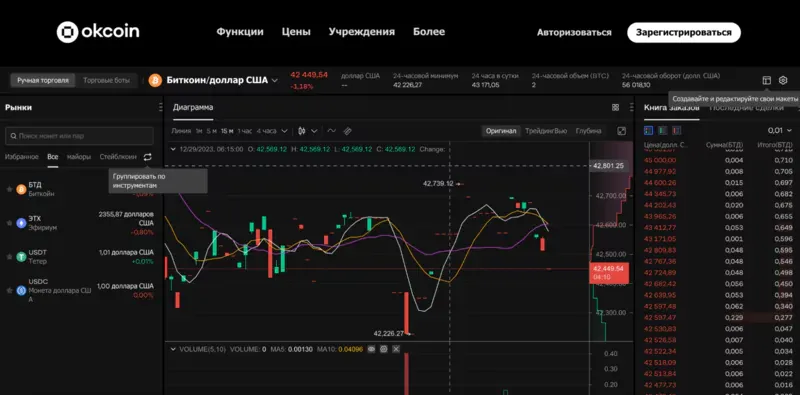Viewport: 800px width, 395px height.
Task: Favorite USDT with star
Action: 9,257
